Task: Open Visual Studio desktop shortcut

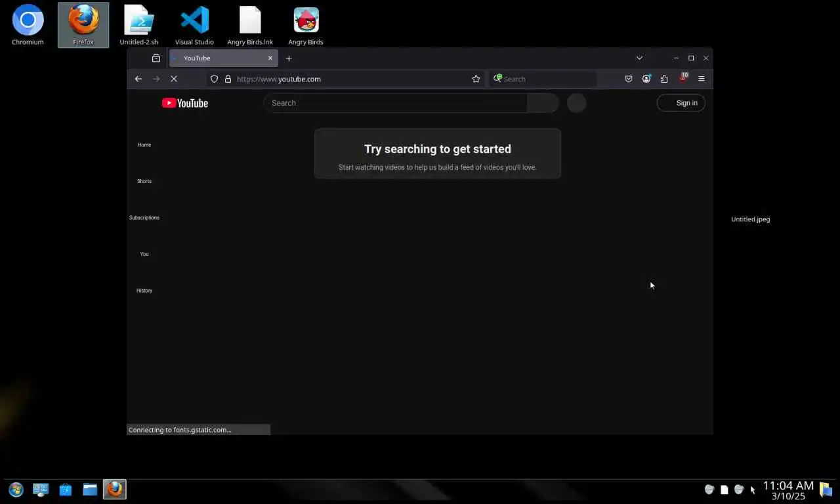Action: 194,26
